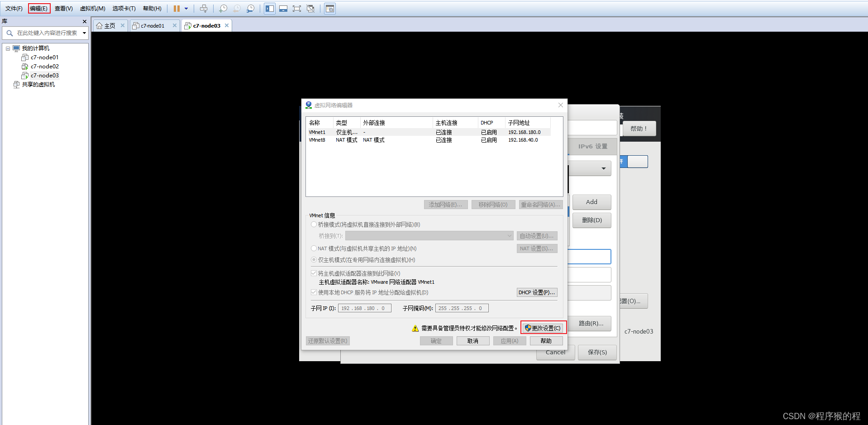Screen dimensions: 868x425
Task: Select c7-node01 in library tree
Action: tap(44, 57)
